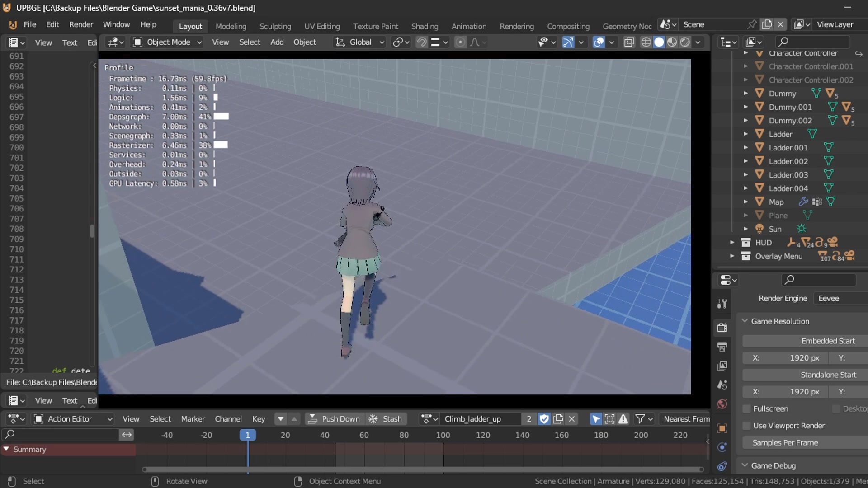Click the Push Down button

[334, 419]
